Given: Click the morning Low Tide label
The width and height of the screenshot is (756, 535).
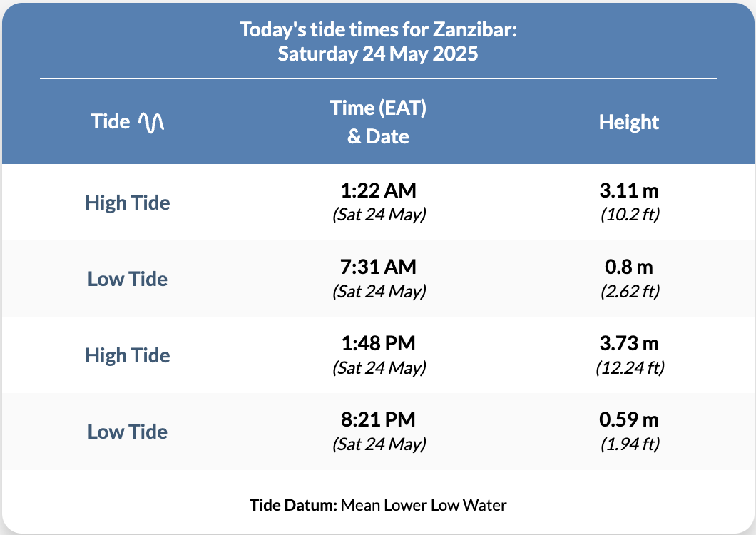Looking at the screenshot, I should click(x=128, y=279).
